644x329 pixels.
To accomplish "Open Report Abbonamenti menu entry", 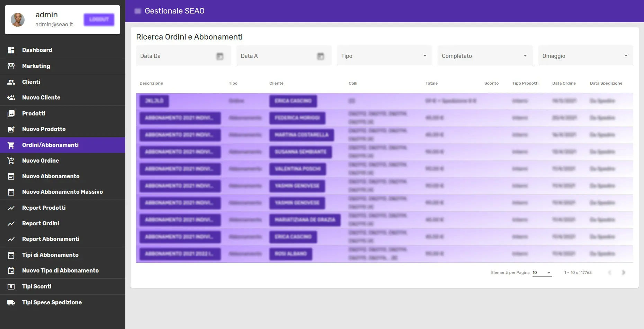I will pos(51,239).
